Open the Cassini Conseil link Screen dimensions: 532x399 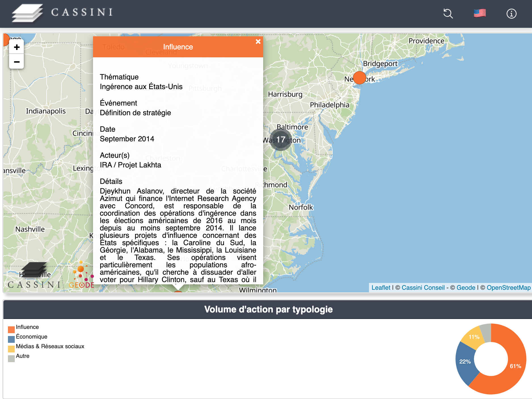423,287
